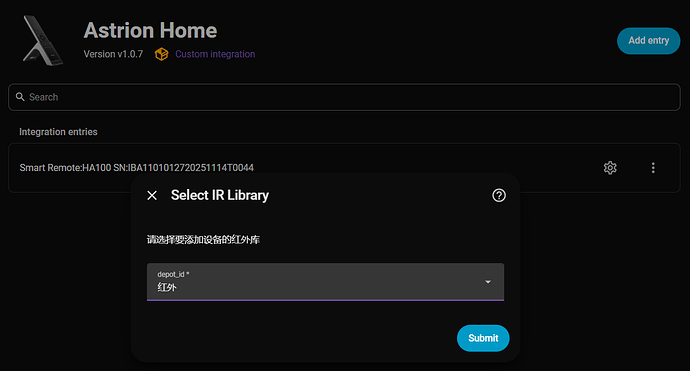Viewport: 690px width, 371px height.
Task: Focus the Search input field
Action: [344, 97]
